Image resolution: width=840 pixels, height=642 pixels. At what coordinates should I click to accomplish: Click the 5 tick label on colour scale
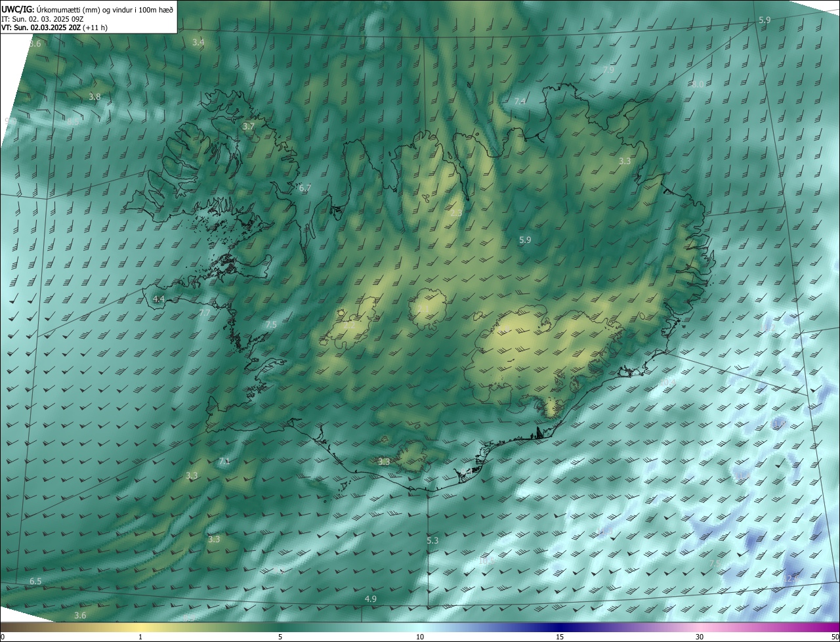280,637
